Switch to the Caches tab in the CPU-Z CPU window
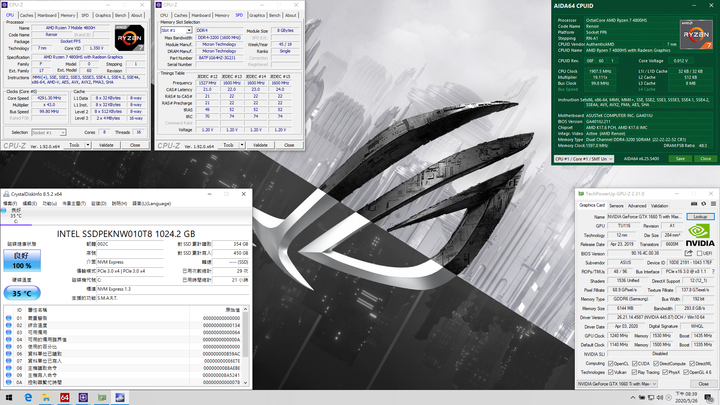 (27, 15)
